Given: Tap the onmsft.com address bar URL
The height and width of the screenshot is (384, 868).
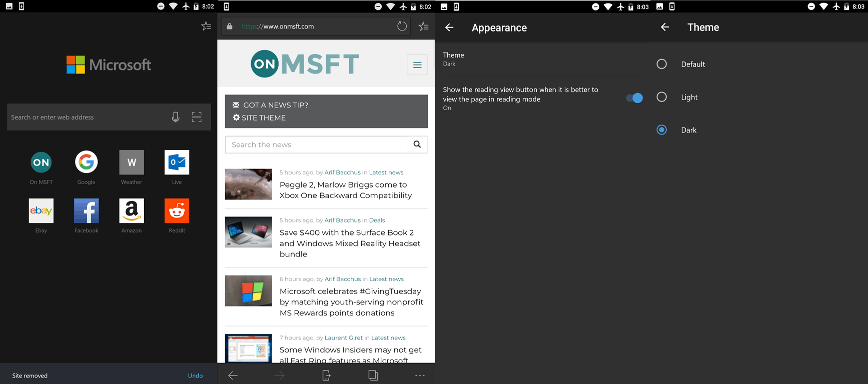Looking at the screenshot, I should (x=278, y=26).
